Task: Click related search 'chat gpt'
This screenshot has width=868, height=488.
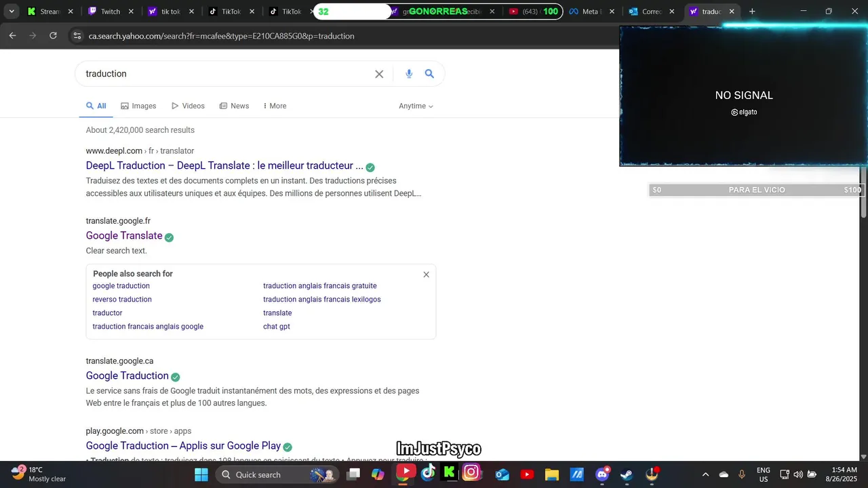Action: [277, 327]
